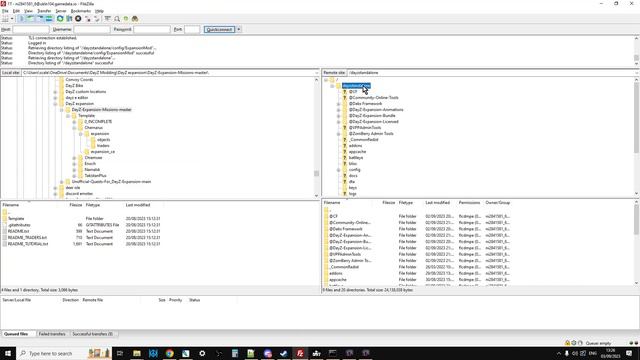This screenshot has width=640, height=360.
Task: Open Local site path dropdown
Action: click(x=317, y=73)
